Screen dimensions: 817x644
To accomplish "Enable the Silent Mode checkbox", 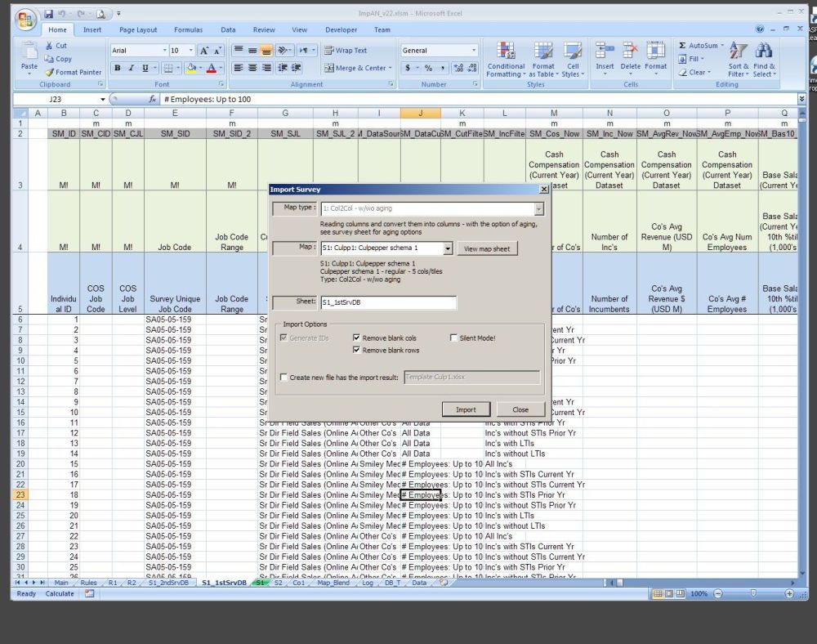I will [x=454, y=338].
